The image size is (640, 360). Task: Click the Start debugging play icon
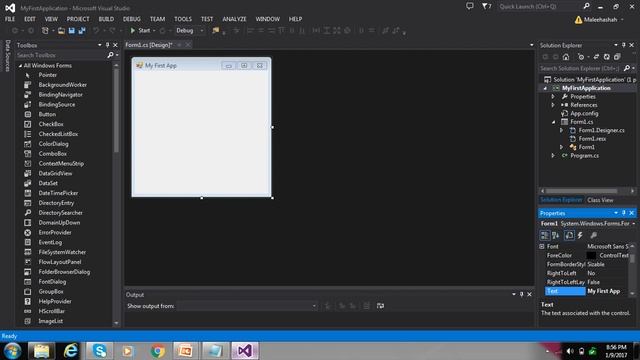coord(133,31)
